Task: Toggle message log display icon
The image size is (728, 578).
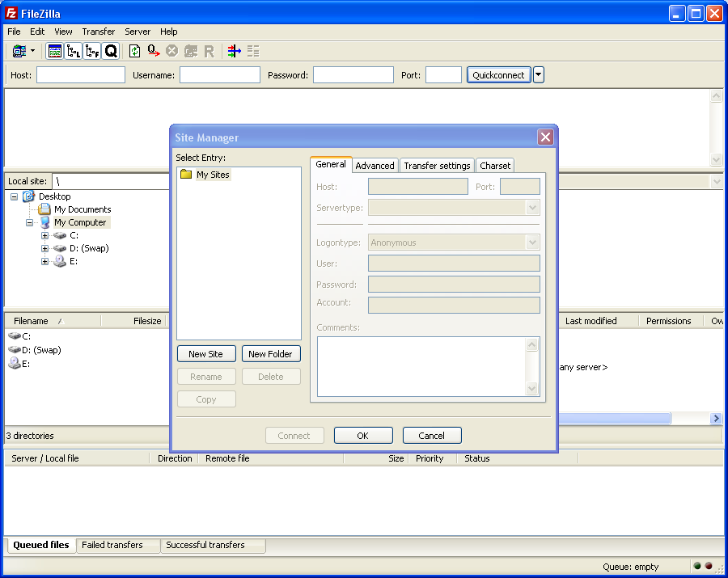Action: [x=55, y=51]
